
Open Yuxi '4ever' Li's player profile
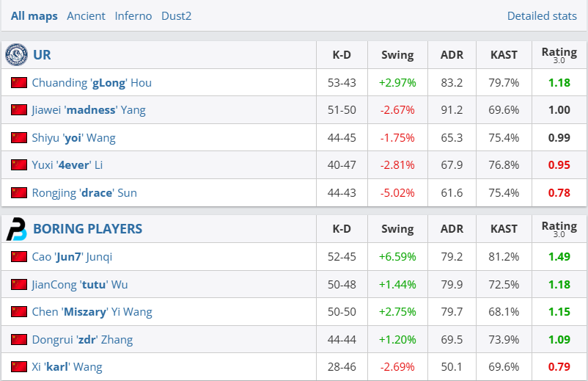tap(67, 165)
